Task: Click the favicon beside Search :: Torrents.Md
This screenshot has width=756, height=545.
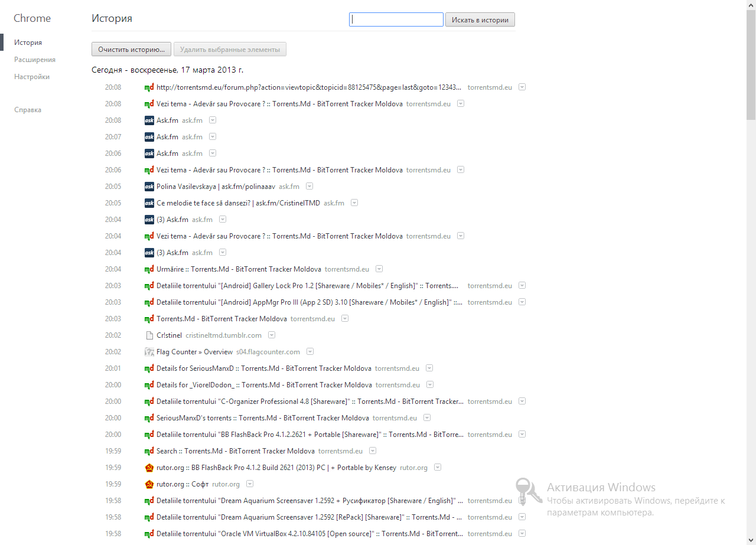Action: tap(149, 451)
